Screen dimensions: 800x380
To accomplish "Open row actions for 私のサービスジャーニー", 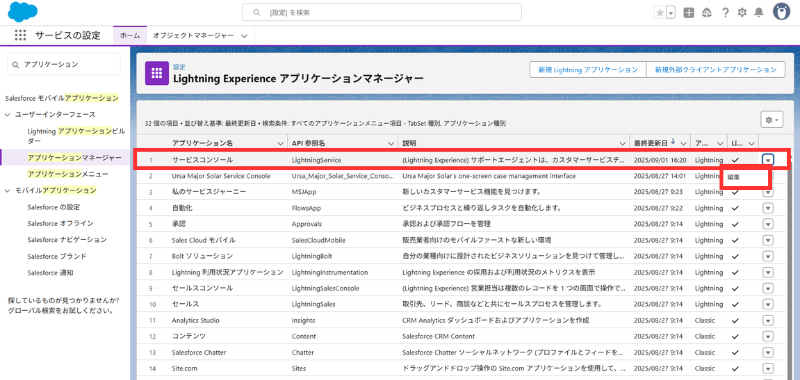I will pos(768,192).
